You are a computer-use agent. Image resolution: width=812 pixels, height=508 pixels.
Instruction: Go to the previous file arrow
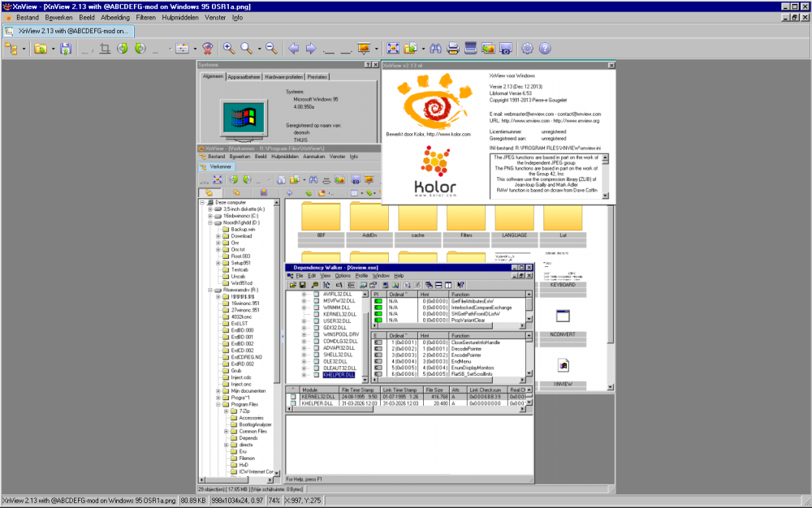click(294, 49)
